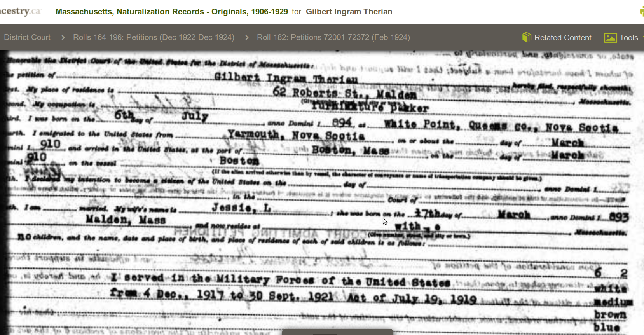Open the Related Content panel label

point(562,38)
